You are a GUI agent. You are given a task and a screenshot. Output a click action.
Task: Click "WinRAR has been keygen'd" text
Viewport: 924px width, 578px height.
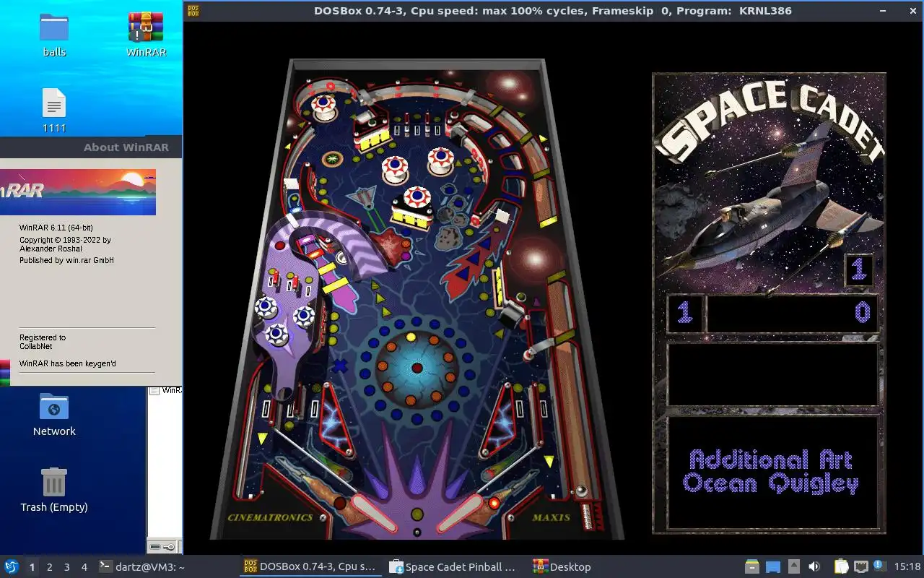(x=68, y=363)
